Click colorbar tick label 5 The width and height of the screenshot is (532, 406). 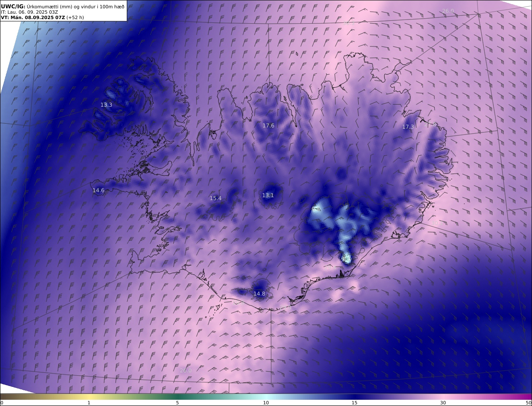177,403
